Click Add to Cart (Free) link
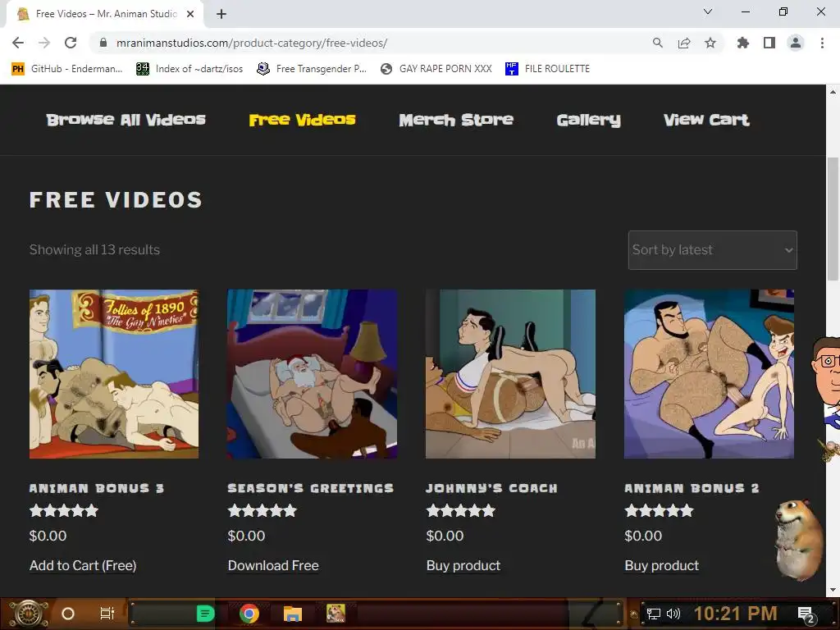This screenshot has height=630, width=840. click(83, 566)
